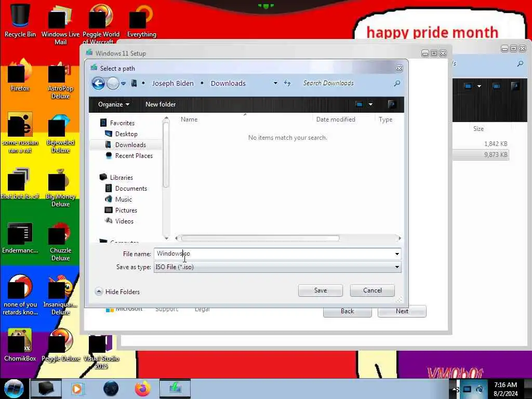Open view options dropdown arrow in dialog
Image resolution: width=532 pixels, height=399 pixels.
pos(370,104)
